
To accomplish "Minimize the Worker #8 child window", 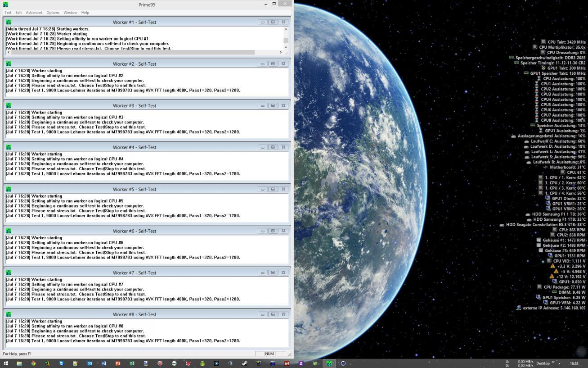I will coord(263,314).
